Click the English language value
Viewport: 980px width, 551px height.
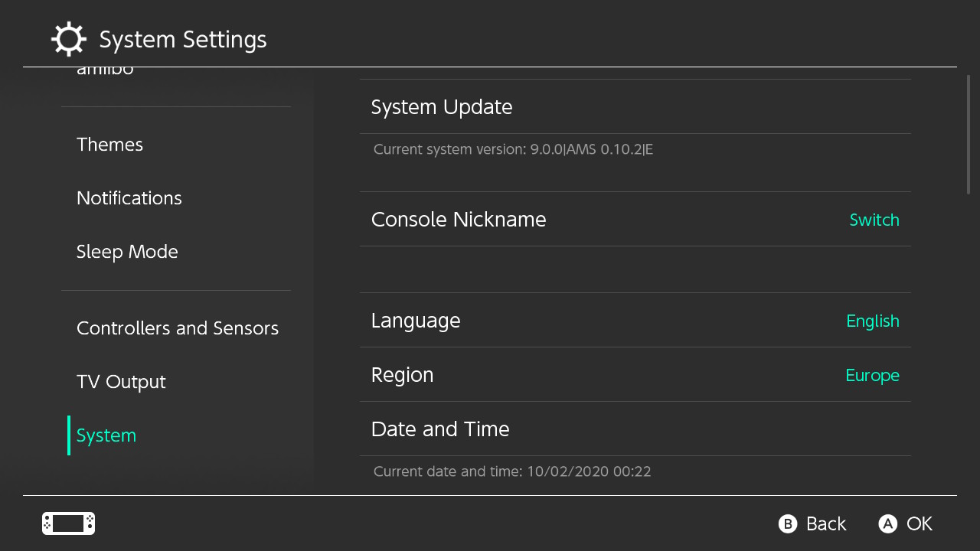pos(873,321)
